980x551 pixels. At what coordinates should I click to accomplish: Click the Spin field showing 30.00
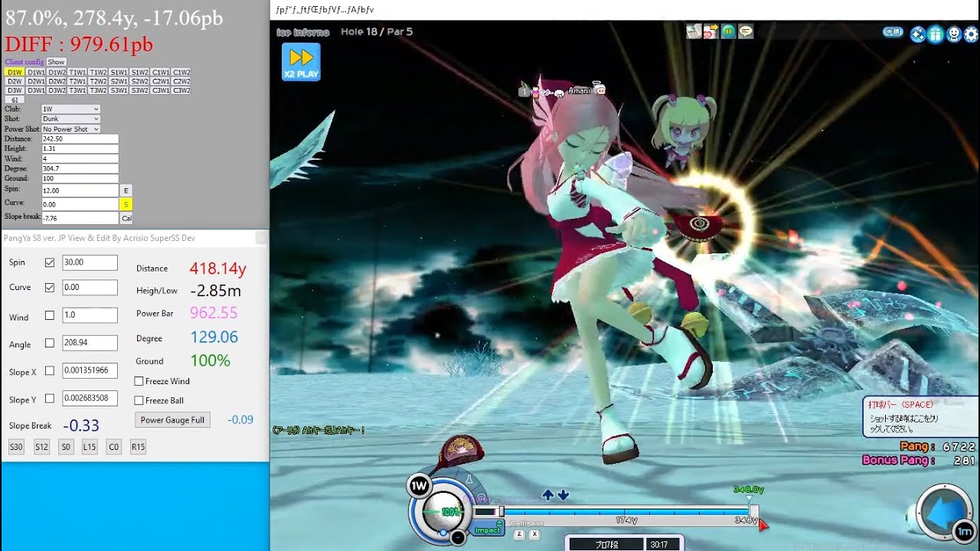point(90,262)
